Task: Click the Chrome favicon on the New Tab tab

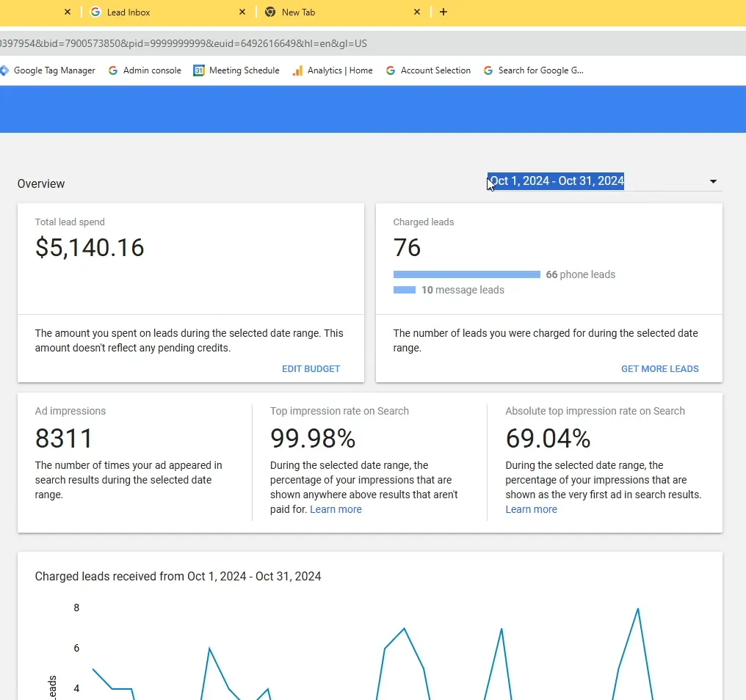Action: [270, 12]
